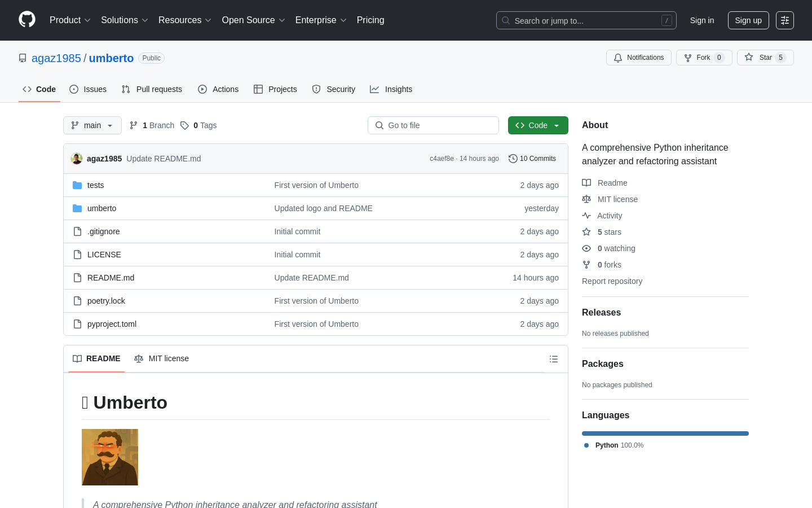The width and height of the screenshot is (812, 508).
Task: Select the Code repository tab
Action: [39, 89]
